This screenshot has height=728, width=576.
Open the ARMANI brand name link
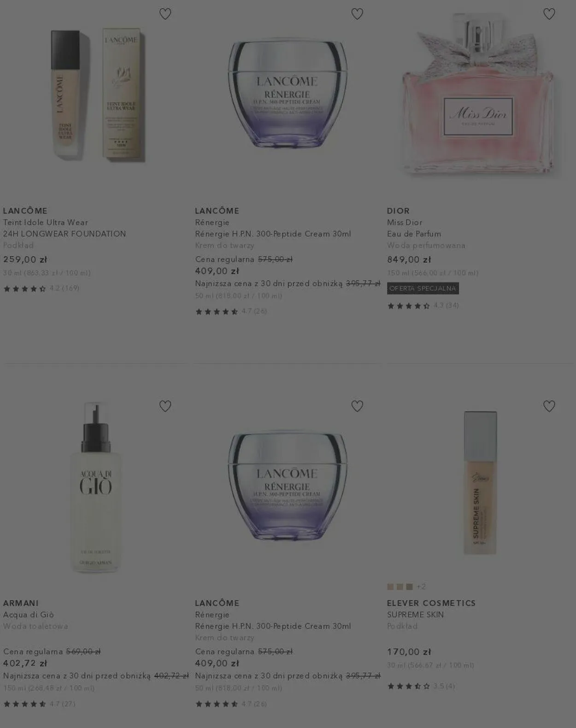click(21, 603)
